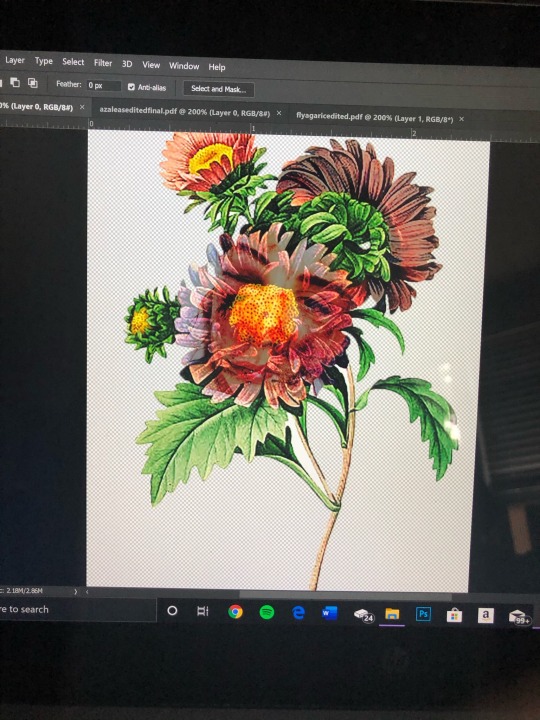Open the Type menu
The image size is (540, 720).
click(x=44, y=61)
